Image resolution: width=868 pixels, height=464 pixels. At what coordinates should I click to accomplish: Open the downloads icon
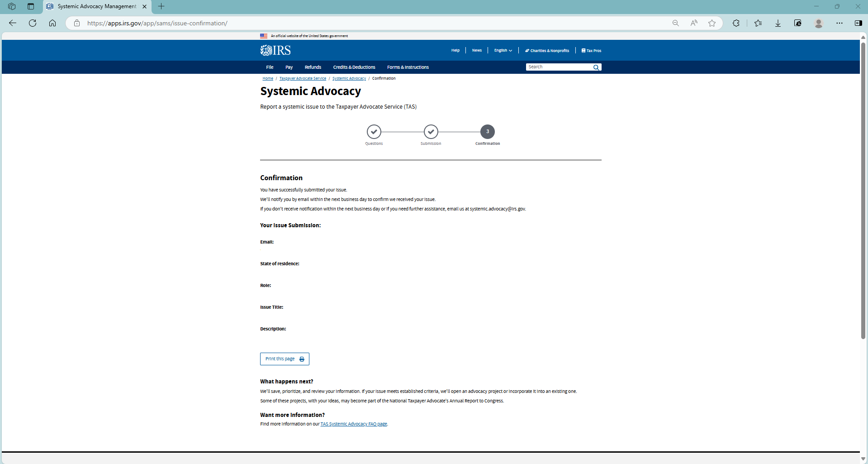(x=778, y=23)
